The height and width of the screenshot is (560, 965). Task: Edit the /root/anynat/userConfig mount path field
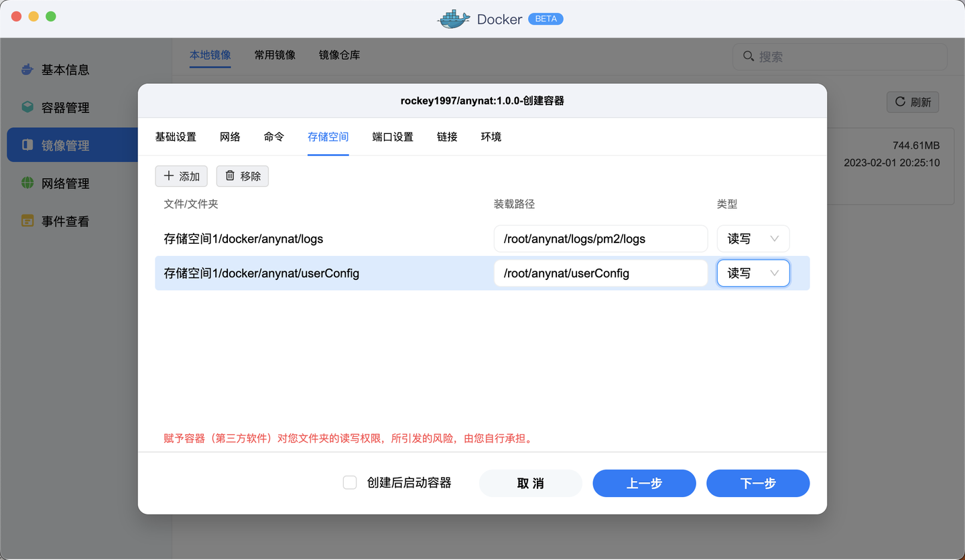click(600, 273)
